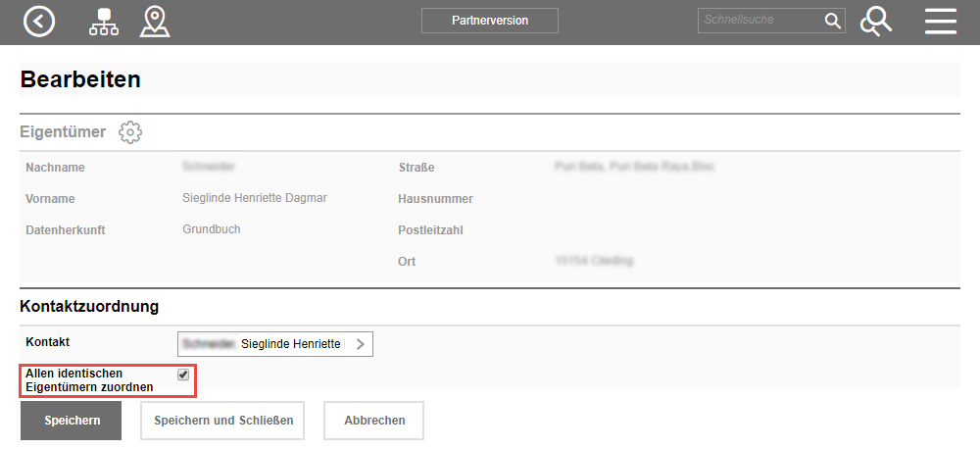Click the Partnerversion button

click(x=489, y=21)
